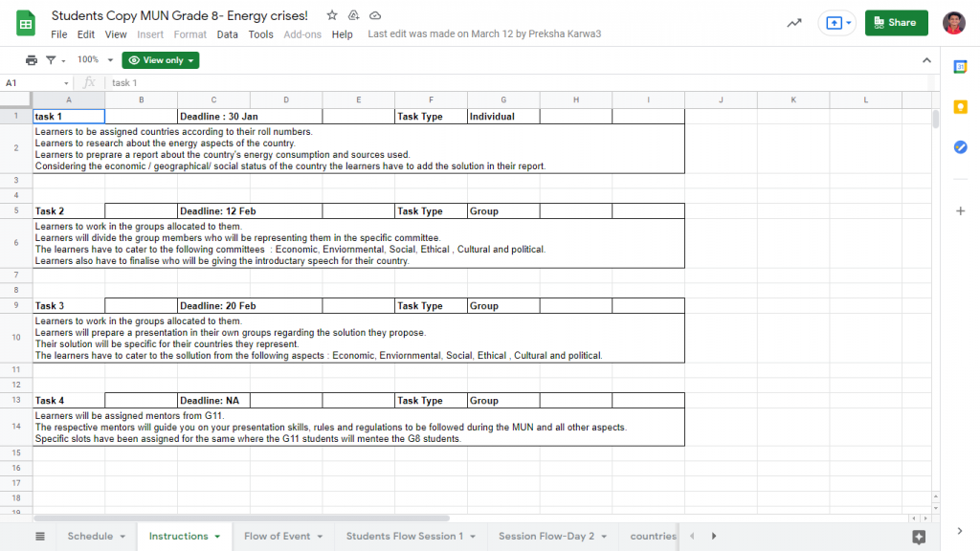Switch to the Flow of Event tab
This screenshot has height=551, width=980.
(277, 536)
